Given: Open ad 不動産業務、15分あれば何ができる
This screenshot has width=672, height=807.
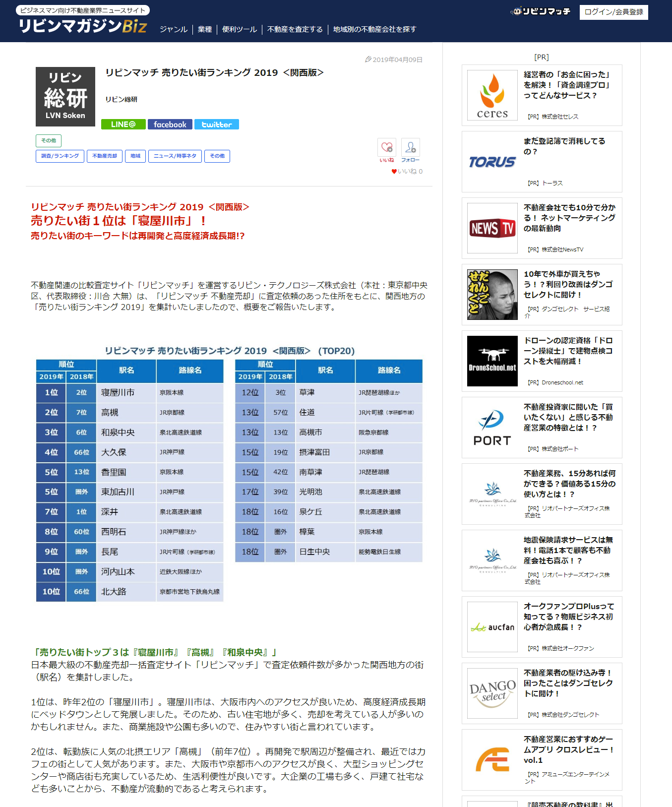Looking at the screenshot, I should click(570, 484).
